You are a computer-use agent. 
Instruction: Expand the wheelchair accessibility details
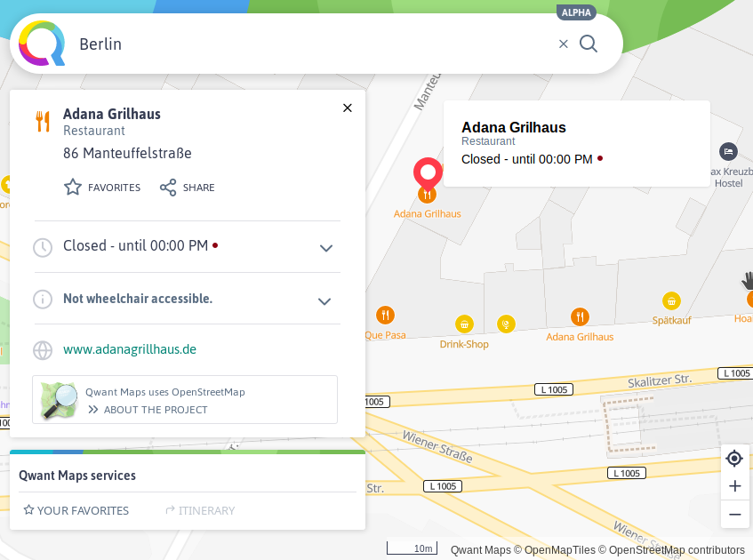[325, 301]
